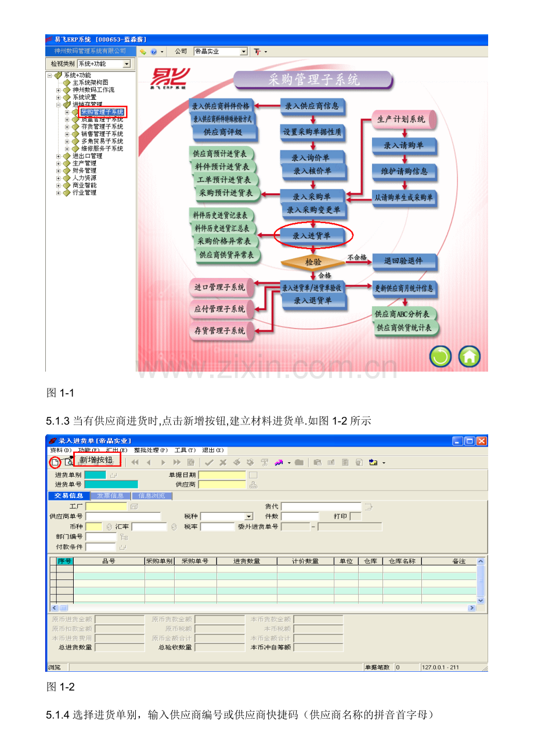Click the purple arrow toolbar icon
This screenshot has height=756, width=534.
point(279,463)
